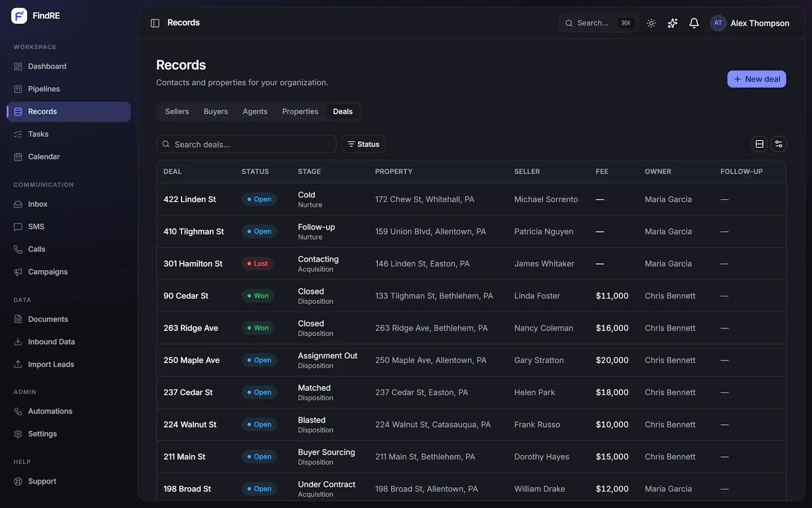The width and height of the screenshot is (812, 508).
Task: Open Inbound Data section
Action: click(69, 342)
